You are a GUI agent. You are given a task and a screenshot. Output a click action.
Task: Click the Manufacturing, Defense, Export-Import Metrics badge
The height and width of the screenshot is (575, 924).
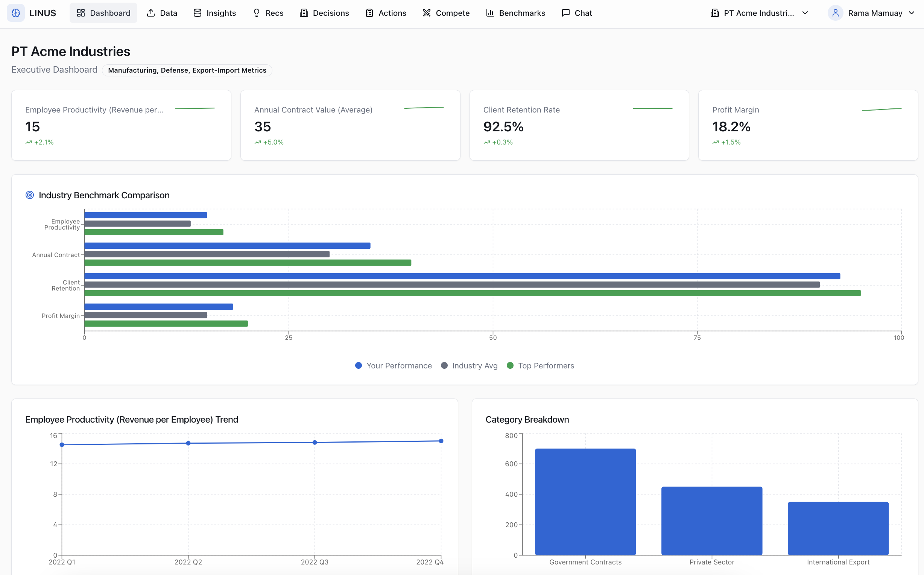(x=187, y=70)
